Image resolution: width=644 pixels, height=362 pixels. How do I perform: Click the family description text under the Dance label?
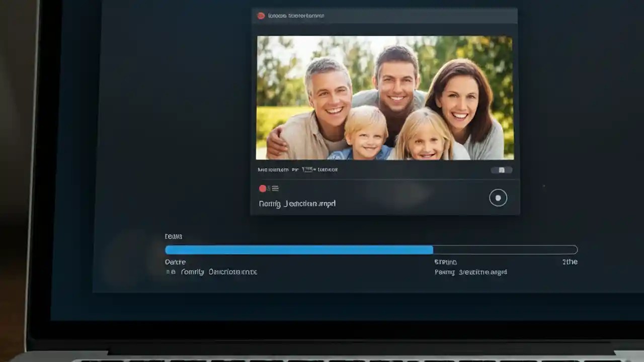click(x=211, y=271)
